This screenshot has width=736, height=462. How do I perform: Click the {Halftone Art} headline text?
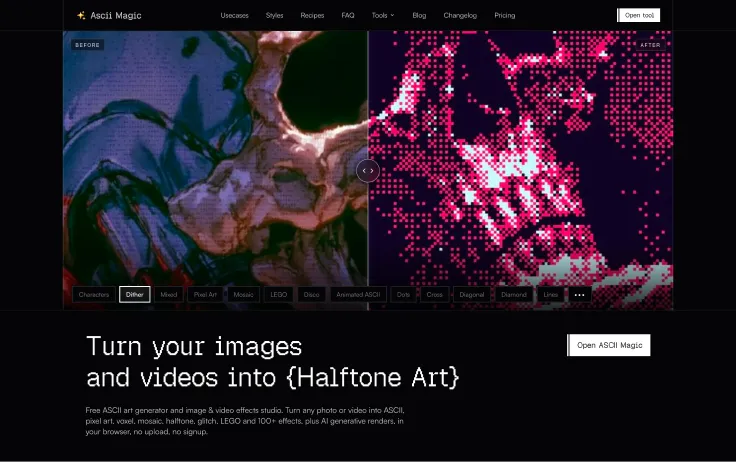pos(373,377)
